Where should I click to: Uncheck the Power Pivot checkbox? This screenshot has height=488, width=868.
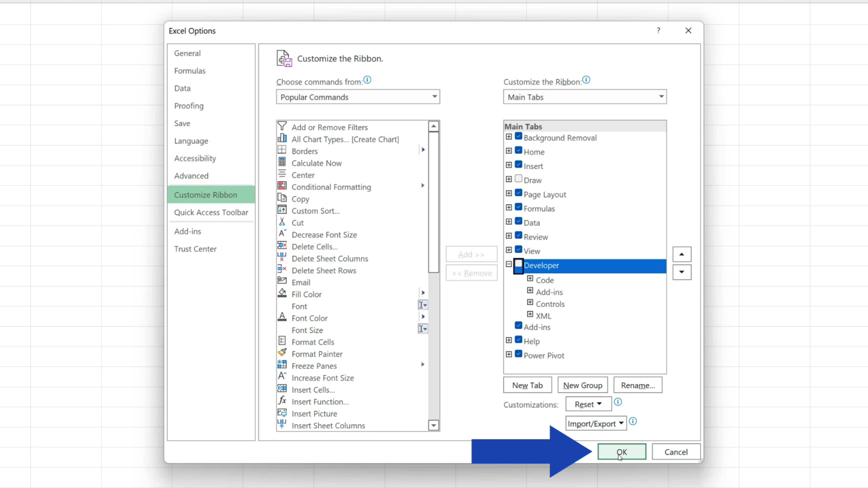pyautogui.click(x=518, y=353)
